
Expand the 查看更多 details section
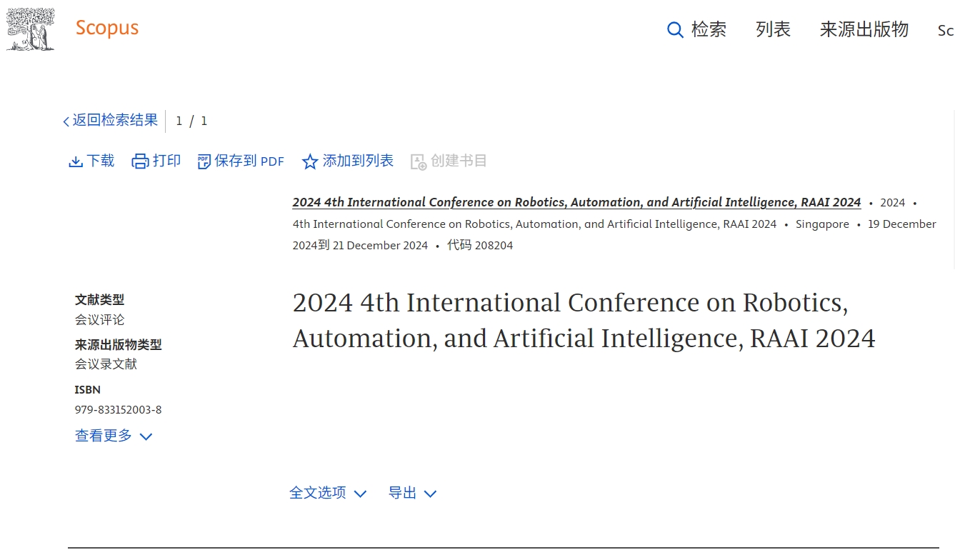point(114,436)
